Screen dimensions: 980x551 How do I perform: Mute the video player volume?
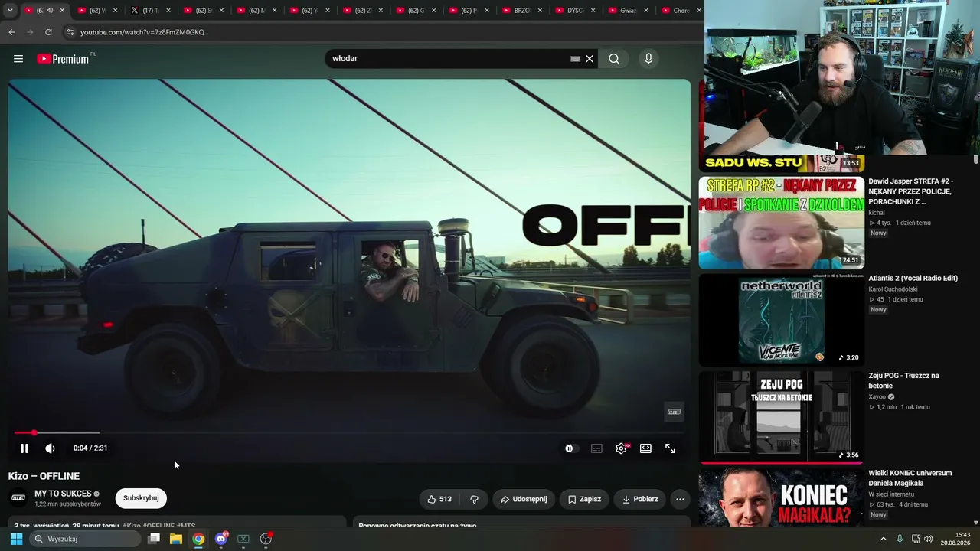click(x=50, y=448)
